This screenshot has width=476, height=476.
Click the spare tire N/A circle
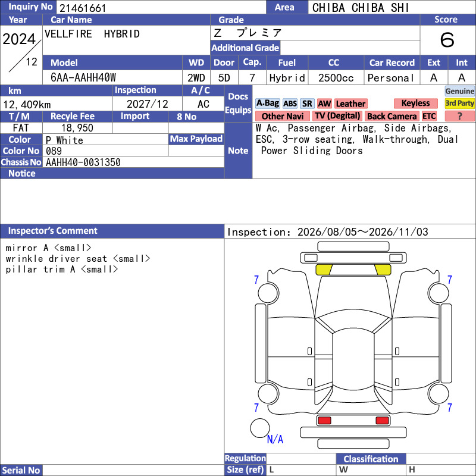pyautogui.click(x=260, y=428)
